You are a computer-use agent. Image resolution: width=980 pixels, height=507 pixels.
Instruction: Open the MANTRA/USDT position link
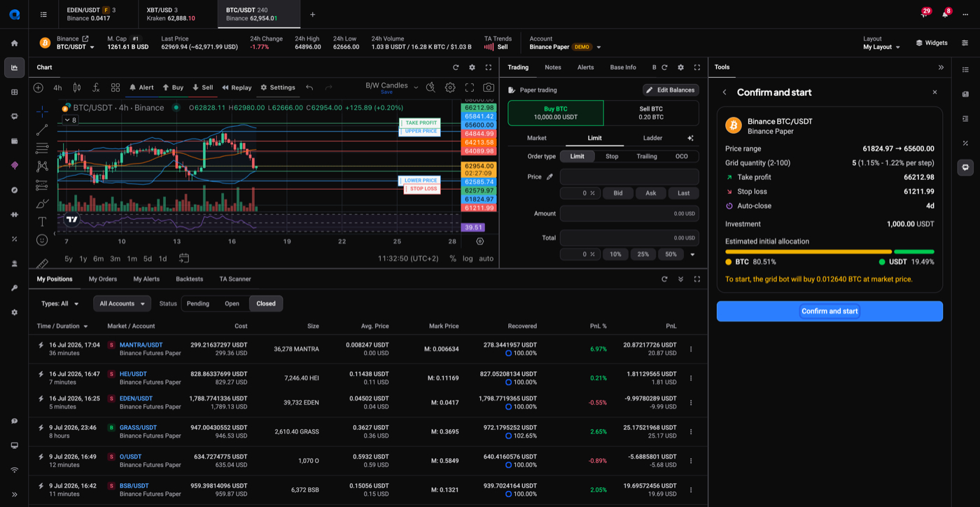pos(141,345)
